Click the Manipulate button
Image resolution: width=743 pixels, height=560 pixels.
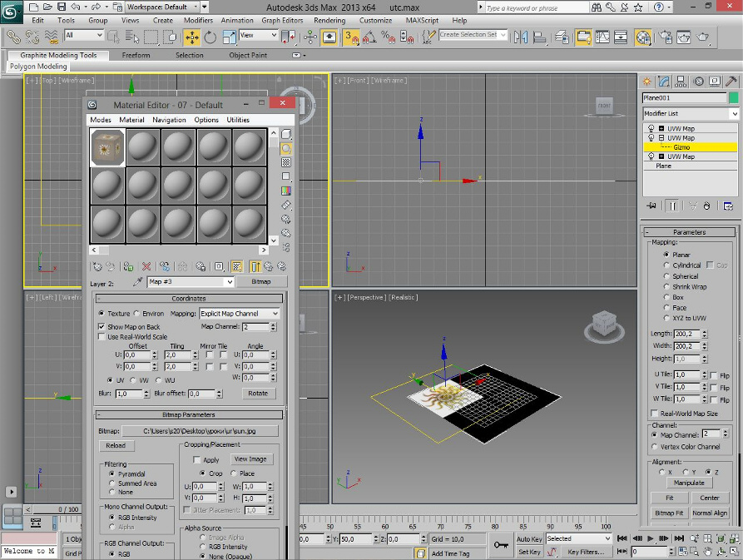click(689, 483)
